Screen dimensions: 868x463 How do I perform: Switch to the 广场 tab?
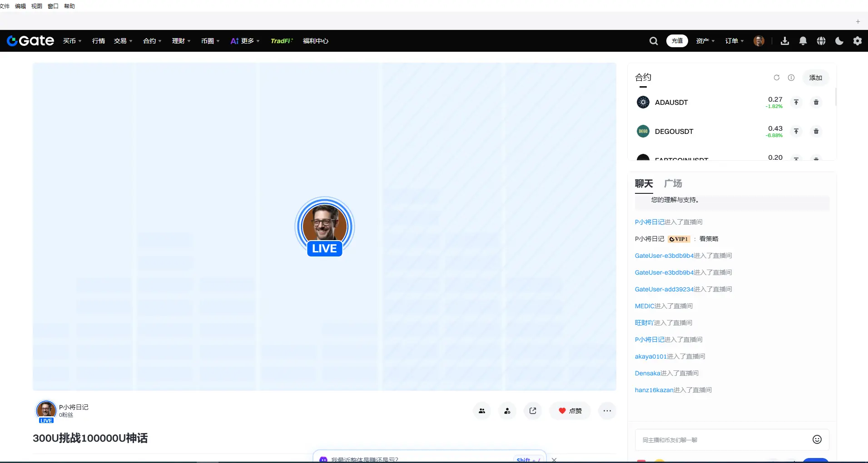click(x=673, y=184)
